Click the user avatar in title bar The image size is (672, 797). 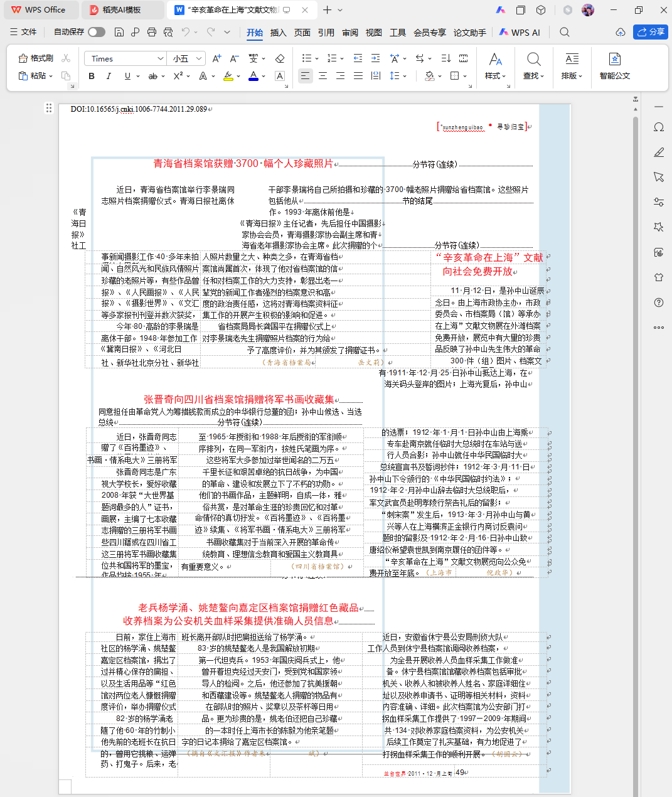[588, 10]
